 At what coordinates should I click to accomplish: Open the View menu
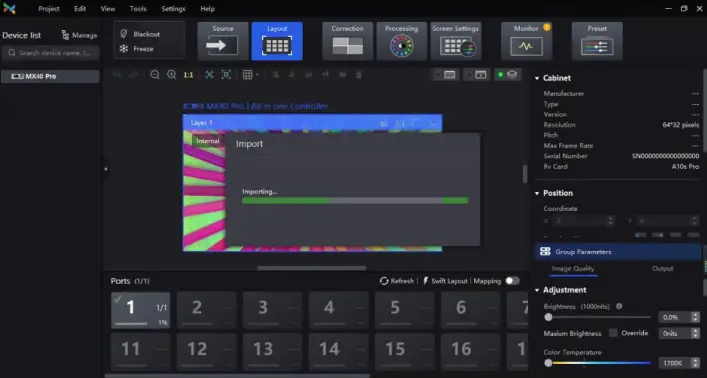click(x=108, y=9)
